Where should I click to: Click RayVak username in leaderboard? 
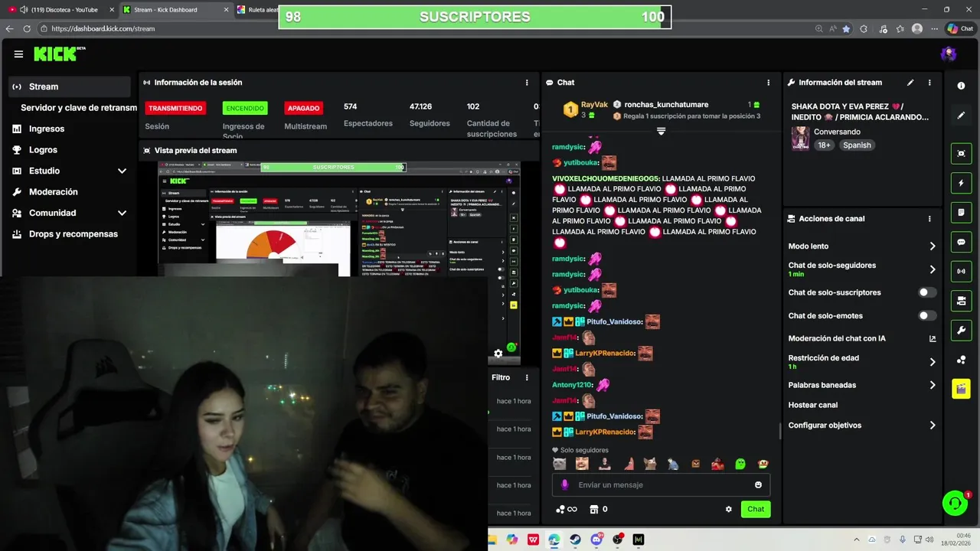click(x=594, y=105)
